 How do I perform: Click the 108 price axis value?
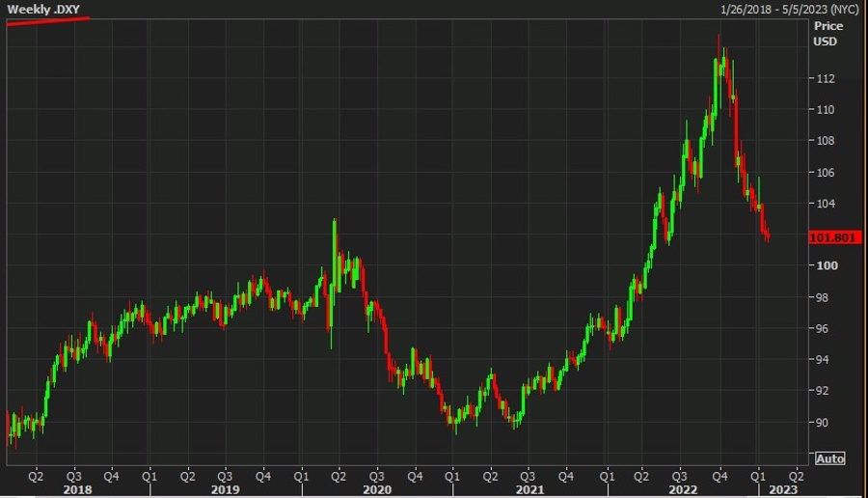pyautogui.click(x=826, y=141)
